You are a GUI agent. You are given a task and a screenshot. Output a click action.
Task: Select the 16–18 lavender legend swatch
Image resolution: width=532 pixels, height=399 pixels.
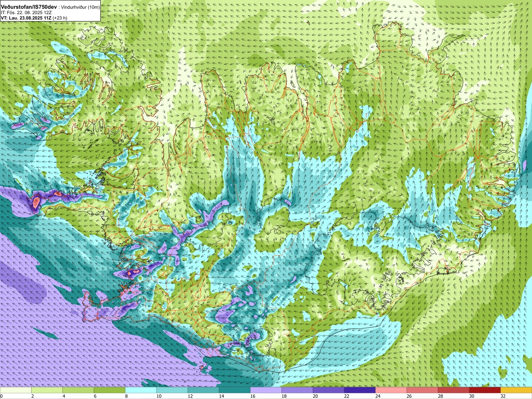point(266,390)
